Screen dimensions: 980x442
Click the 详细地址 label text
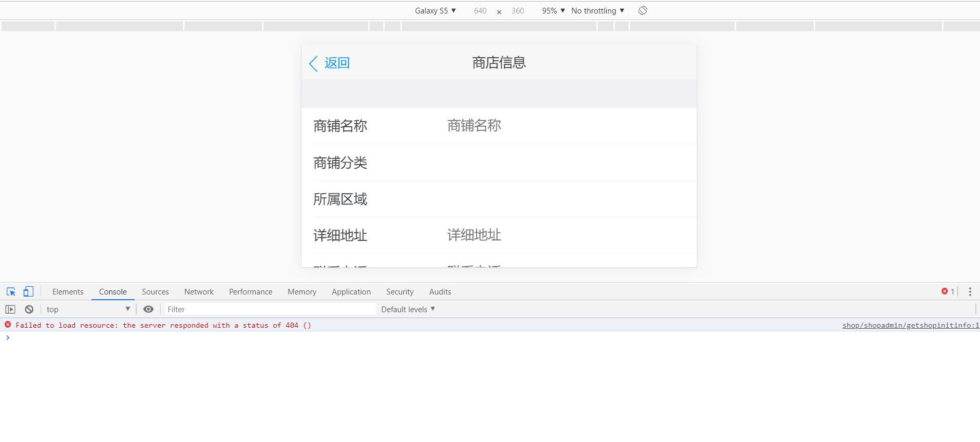(341, 236)
